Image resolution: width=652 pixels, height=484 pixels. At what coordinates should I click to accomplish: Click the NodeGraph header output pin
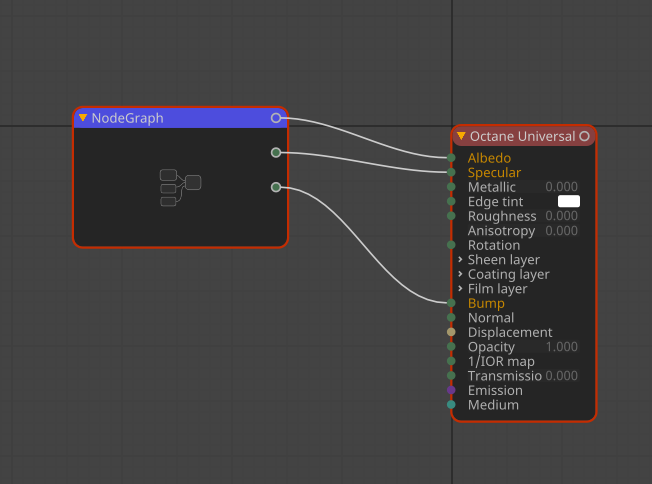[276, 118]
